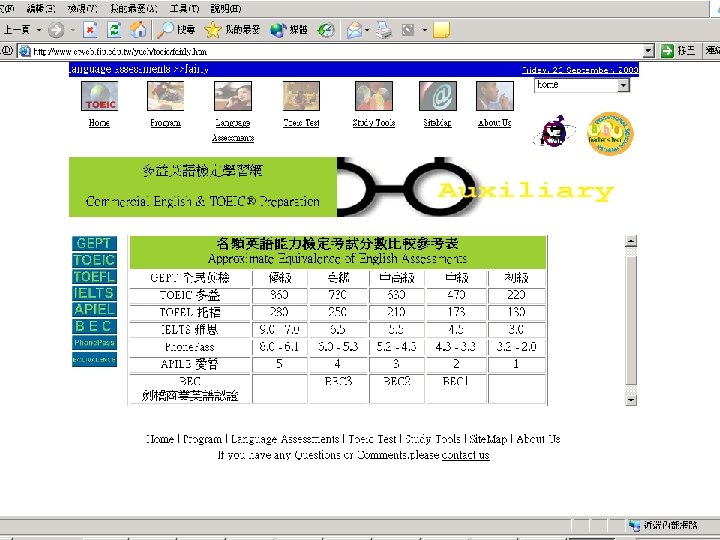Click the PhonePass row label cell

click(x=190, y=347)
